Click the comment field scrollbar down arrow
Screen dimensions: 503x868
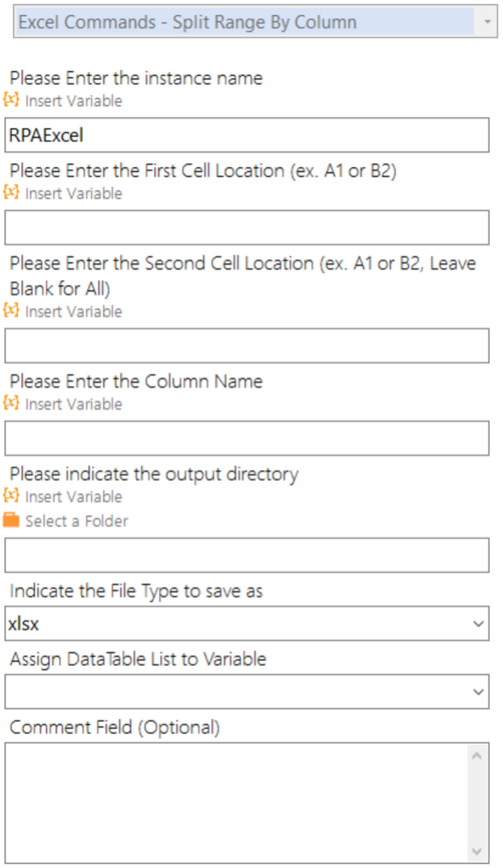tap(478, 852)
